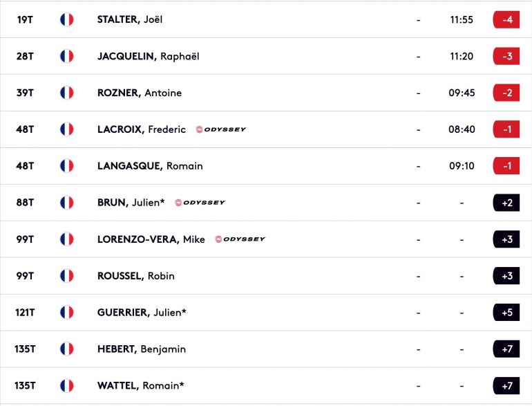Click the black +5 score badge
Screen dimensions: 532x406
coord(506,313)
